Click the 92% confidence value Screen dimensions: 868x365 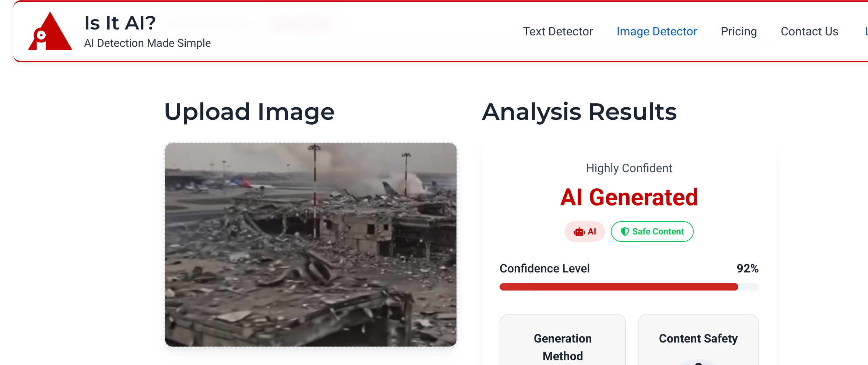pyautogui.click(x=748, y=268)
